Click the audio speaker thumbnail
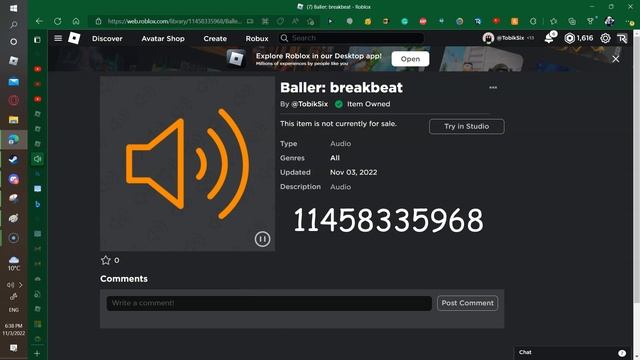640x360 pixels. (x=187, y=163)
